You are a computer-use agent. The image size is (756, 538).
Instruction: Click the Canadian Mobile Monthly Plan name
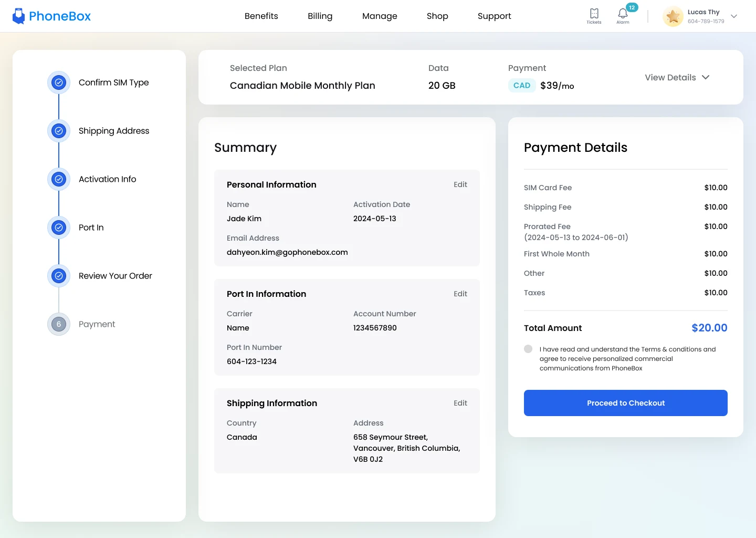[x=302, y=86]
